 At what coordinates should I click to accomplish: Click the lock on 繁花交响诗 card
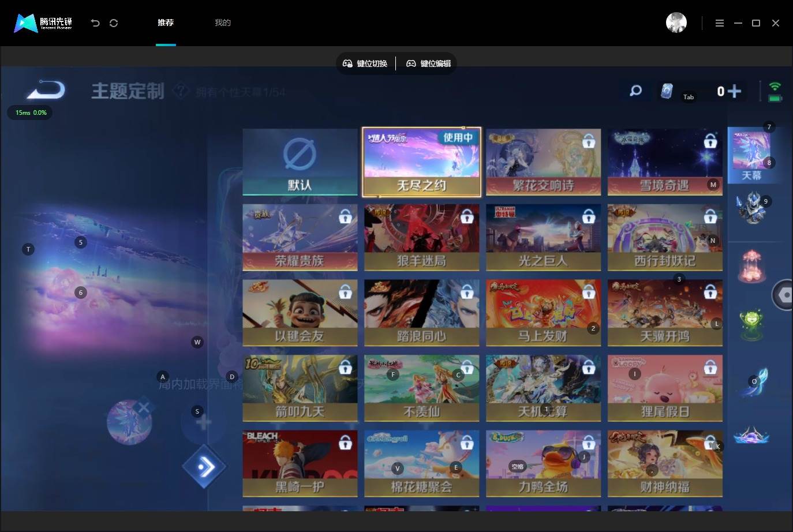(589, 140)
